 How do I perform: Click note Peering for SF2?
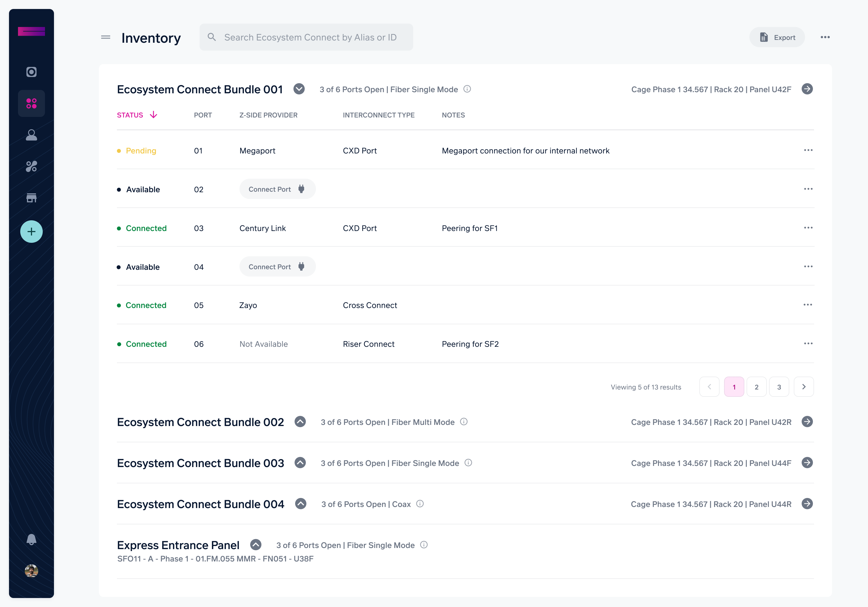(x=470, y=344)
